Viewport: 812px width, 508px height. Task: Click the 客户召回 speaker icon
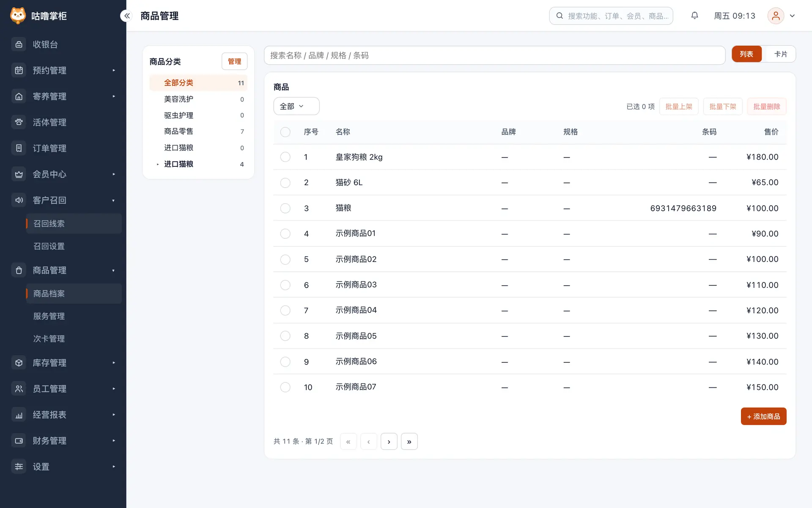pos(19,200)
